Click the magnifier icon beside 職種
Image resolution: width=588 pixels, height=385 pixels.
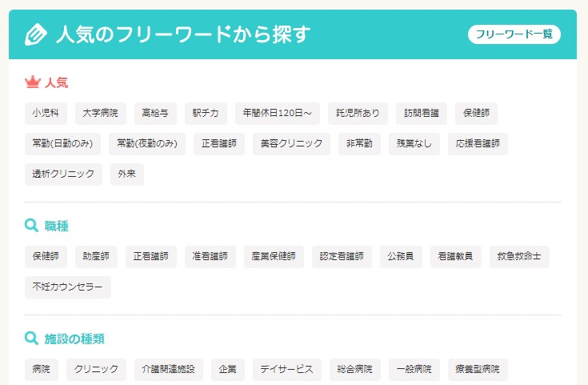click(x=32, y=226)
